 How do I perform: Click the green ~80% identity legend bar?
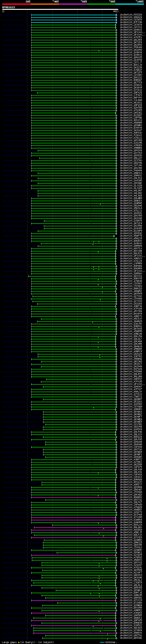pos(101,4)
